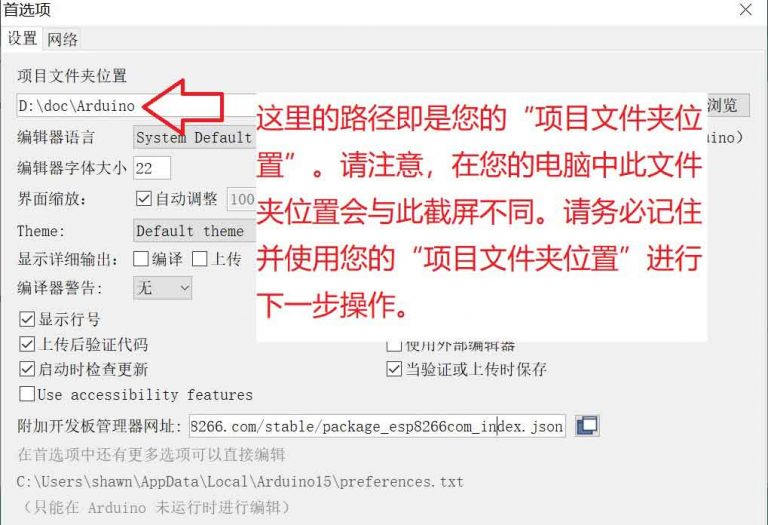Toggle 当验证或上传时保存 checkbox
Screen dimensions: 768x525
[394, 369]
